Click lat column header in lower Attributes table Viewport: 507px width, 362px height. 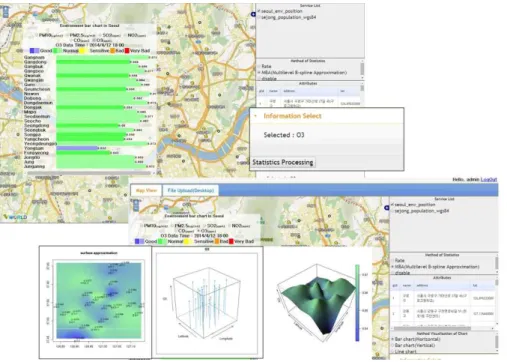coord(482,286)
